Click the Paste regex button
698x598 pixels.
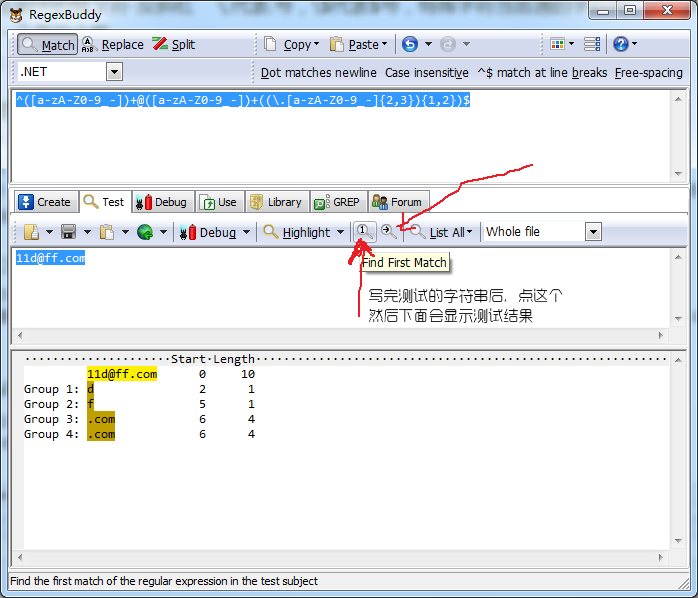(x=358, y=45)
